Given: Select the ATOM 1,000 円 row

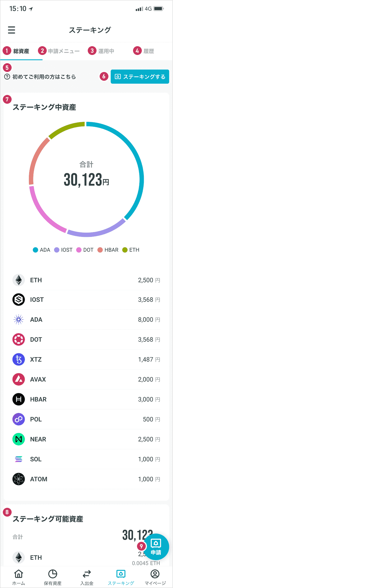Looking at the screenshot, I should 86,479.
